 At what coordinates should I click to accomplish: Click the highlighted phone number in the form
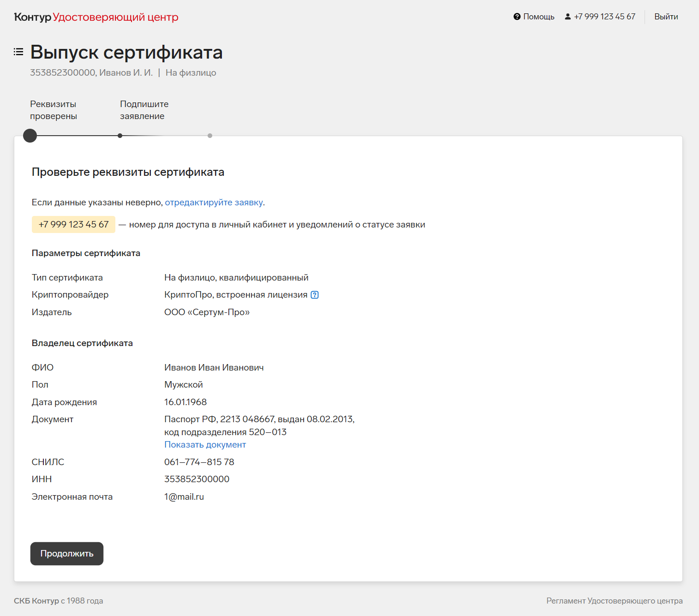coord(73,225)
